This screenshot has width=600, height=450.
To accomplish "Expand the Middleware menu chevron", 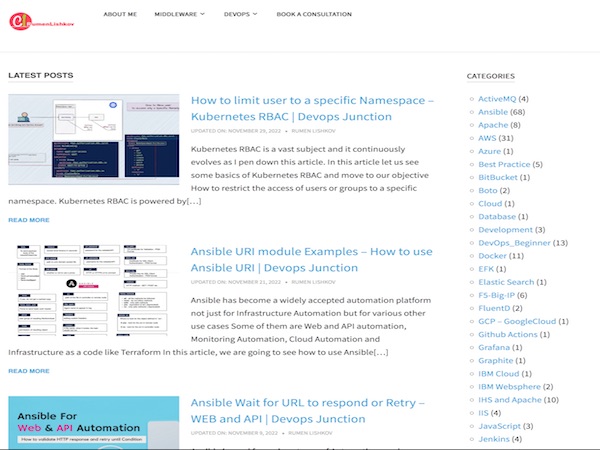I will click(202, 15).
